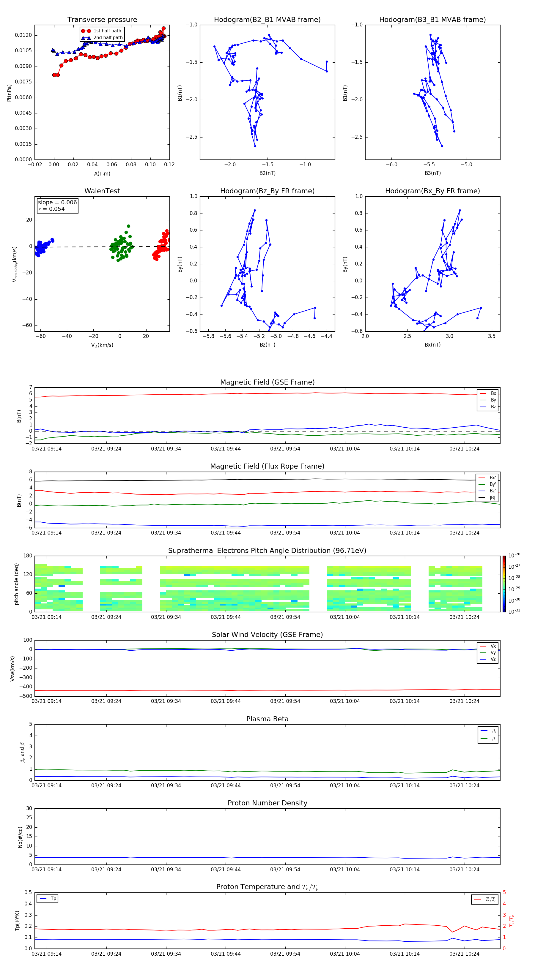Image resolution: width=535 pixels, height=980 pixels.
Task: Click the 'Tp(10^6K)' y-axis label
Action: coord(17,921)
